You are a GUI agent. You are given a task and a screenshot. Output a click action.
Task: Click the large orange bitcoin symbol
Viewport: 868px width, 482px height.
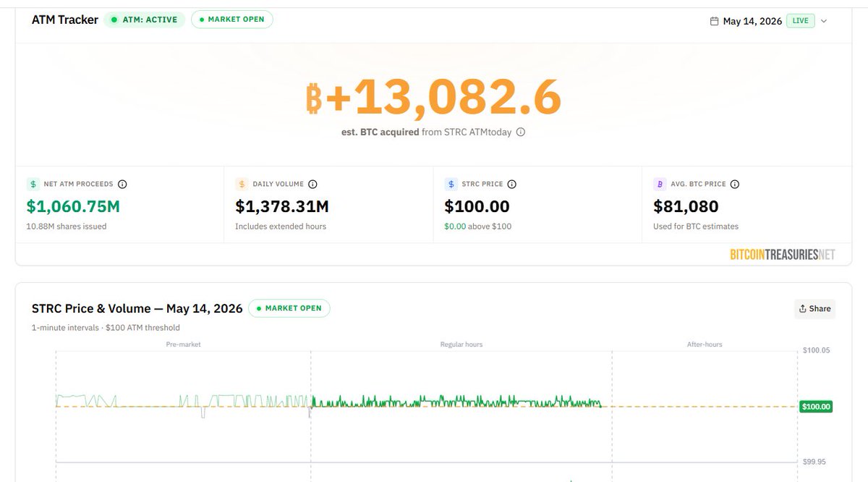pyautogui.click(x=313, y=98)
